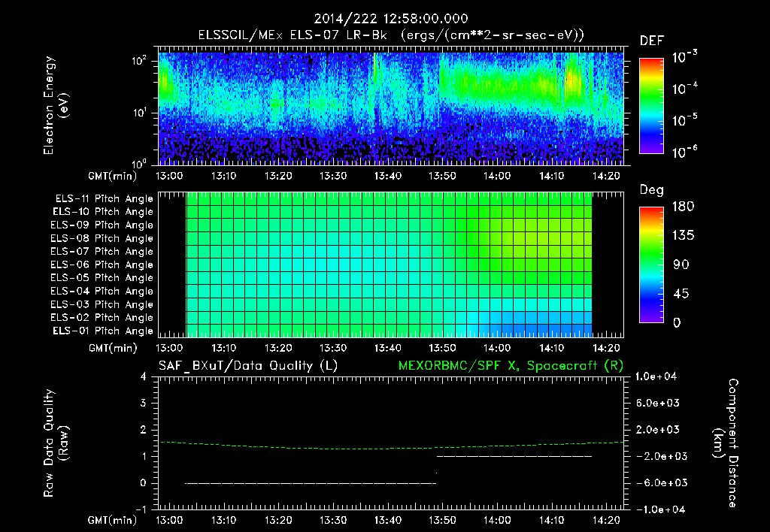This screenshot has width=770, height=532.
Task: Select the ELS-01 Pitch Angle row label
Action: click(x=103, y=331)
